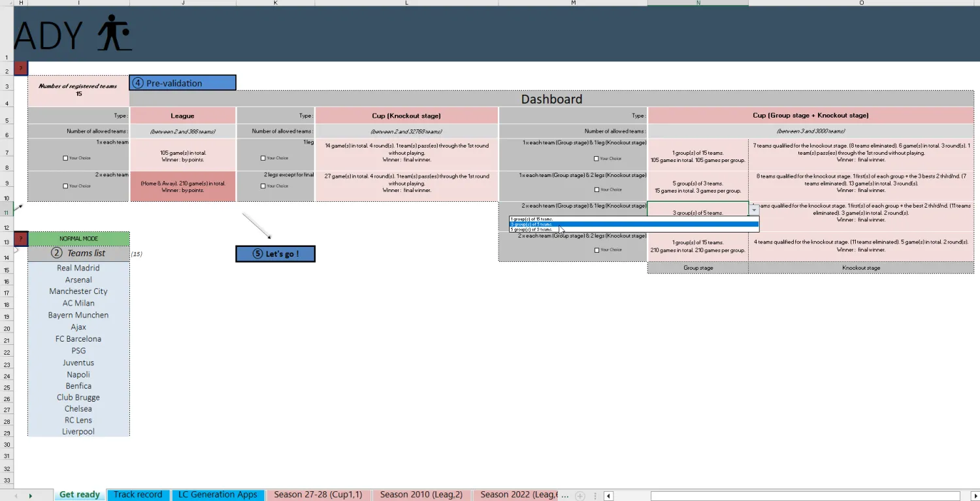Tick Your Choice for League 1 x each team
Image resolution: width=980 pixels, height=501 pixels.
(65, 158)
